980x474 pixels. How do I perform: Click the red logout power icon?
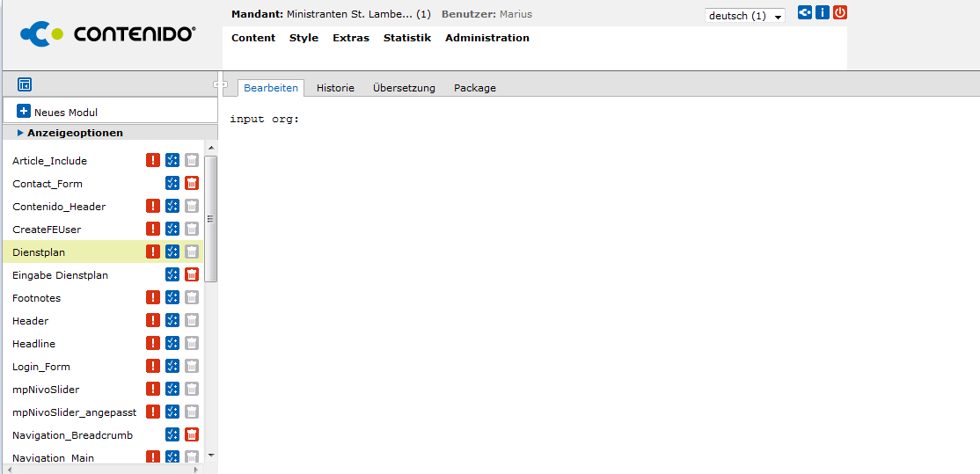coord(840,13)
